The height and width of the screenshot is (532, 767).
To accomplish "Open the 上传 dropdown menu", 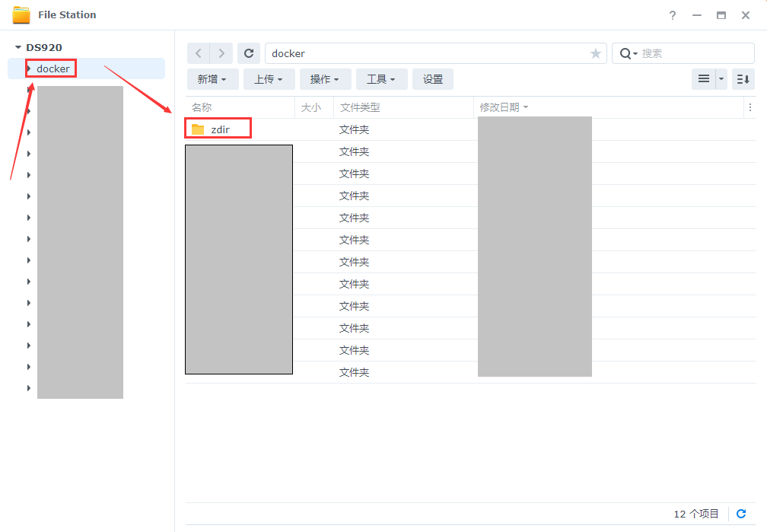I will click(269, 79).
